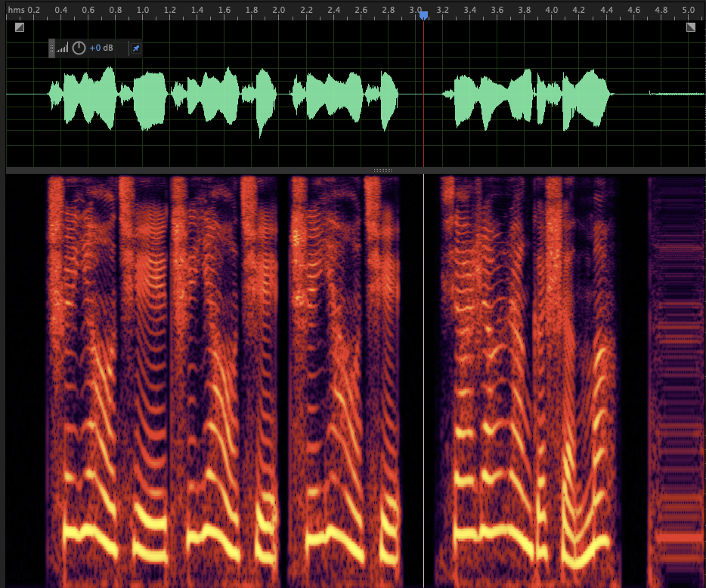This screenshot has height=588, width=706.
Task: Click the 1.0 mark on time ruler
Action: tap(143, 10)
